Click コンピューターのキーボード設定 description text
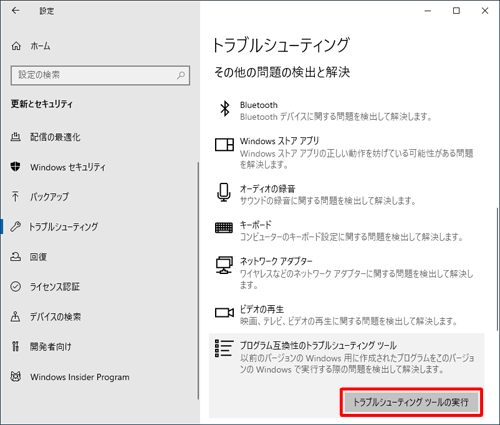 (x=352, y=237)
